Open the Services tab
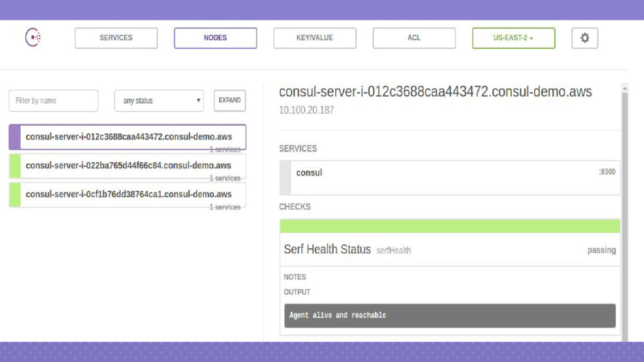644x362 pixels. 116,38
